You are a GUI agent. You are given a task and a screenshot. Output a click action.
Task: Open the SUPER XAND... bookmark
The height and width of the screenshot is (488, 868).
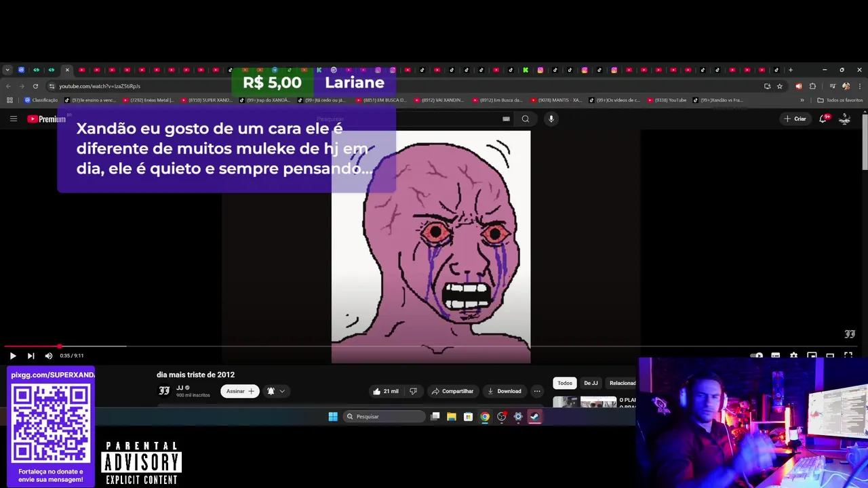tap(205, 100)
